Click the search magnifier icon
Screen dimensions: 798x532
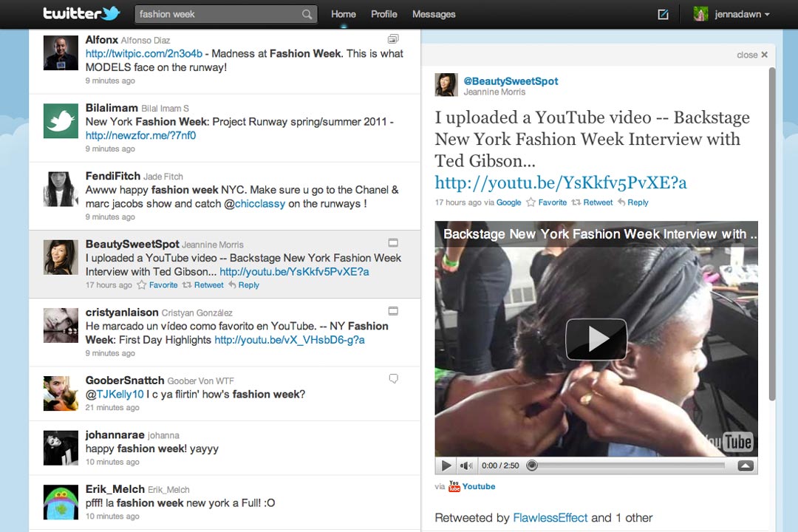click(307, 14)
